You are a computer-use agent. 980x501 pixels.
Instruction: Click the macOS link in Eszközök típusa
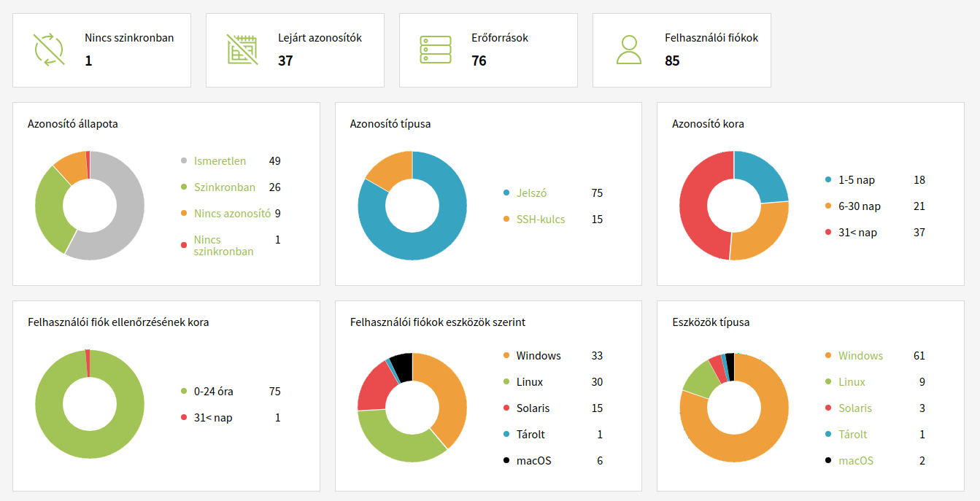pos(855,461)
